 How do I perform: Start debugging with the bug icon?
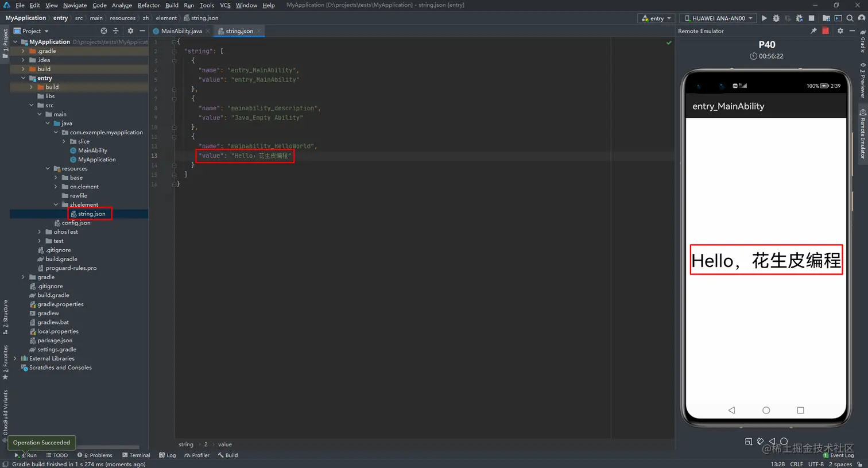pos(776,18)
